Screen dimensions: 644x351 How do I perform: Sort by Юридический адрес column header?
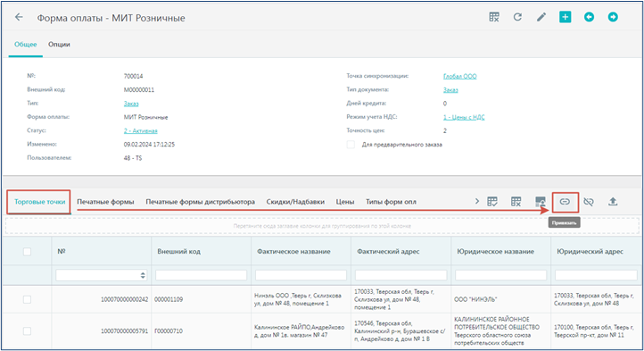coord(590,252)
